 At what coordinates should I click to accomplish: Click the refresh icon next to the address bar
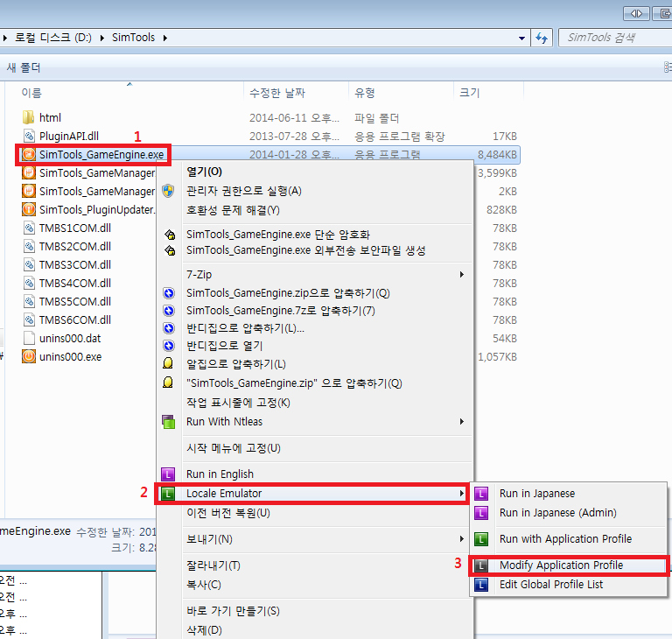click(x=542, y=39)
